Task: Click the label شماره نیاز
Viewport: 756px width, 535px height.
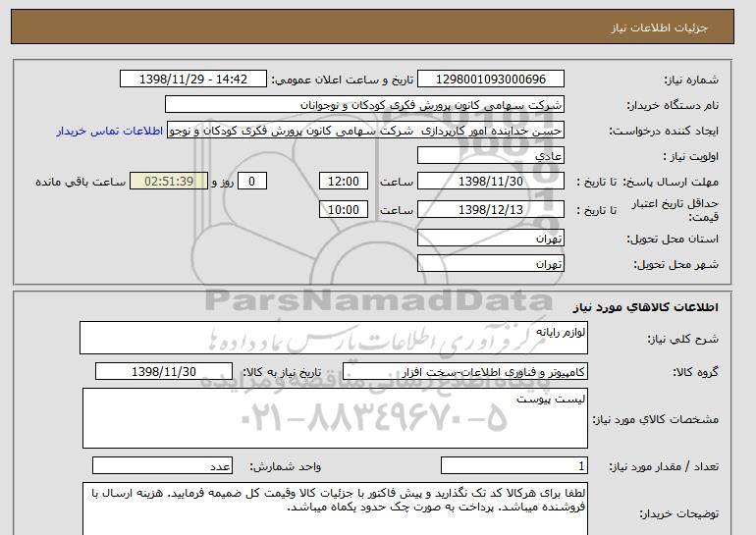Action: 691,80
